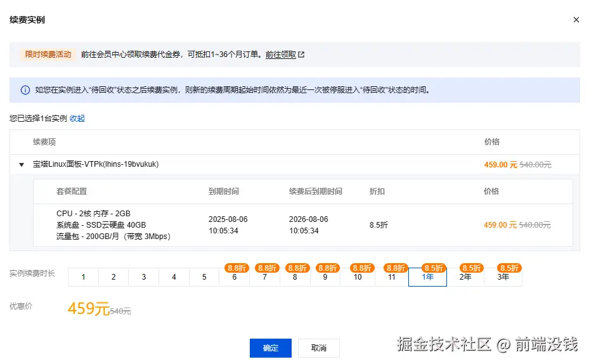
Task: Pick the 9 months duration option
Action: click(325, 277)
